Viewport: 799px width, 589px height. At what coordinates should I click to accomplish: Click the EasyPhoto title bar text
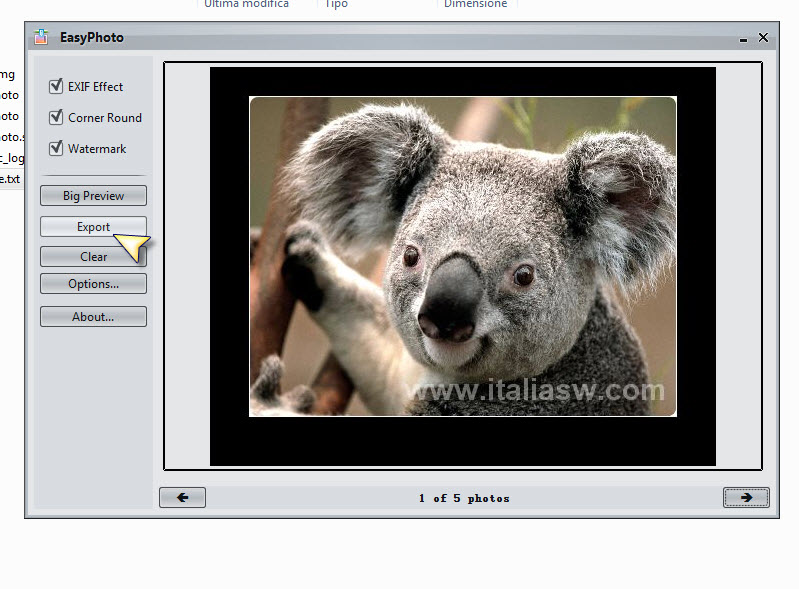92,38
